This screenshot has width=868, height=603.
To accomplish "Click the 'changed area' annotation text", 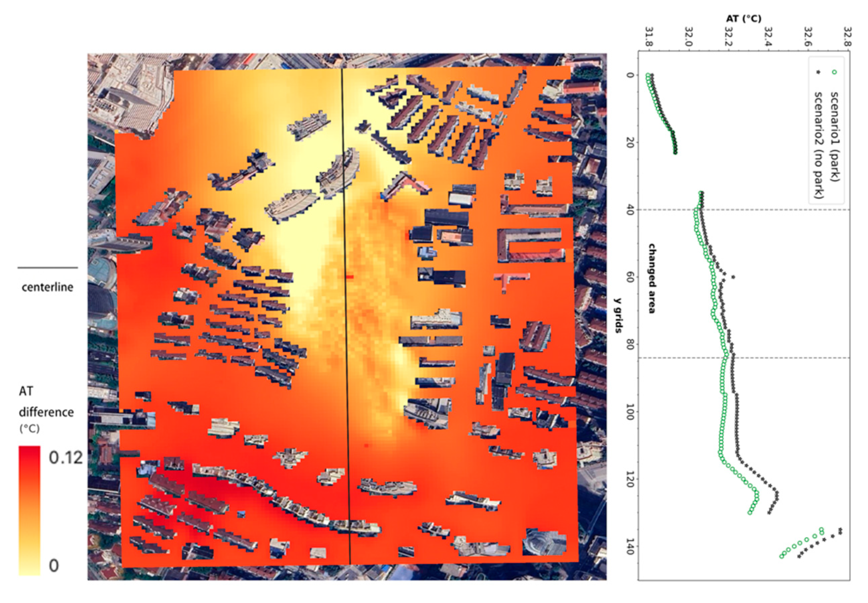I will coord(652,279).
